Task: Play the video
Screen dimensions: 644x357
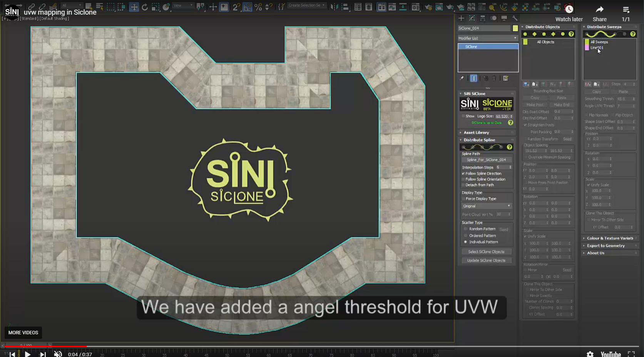Action: 27,354
